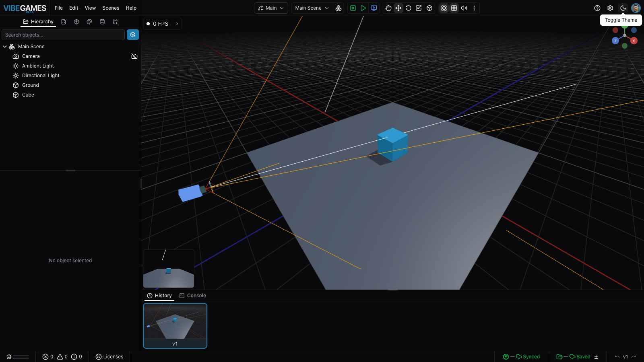This screenshot has width=644, height=362.
Task: Click the undo arrow beside v1
Action: [617, 357]
